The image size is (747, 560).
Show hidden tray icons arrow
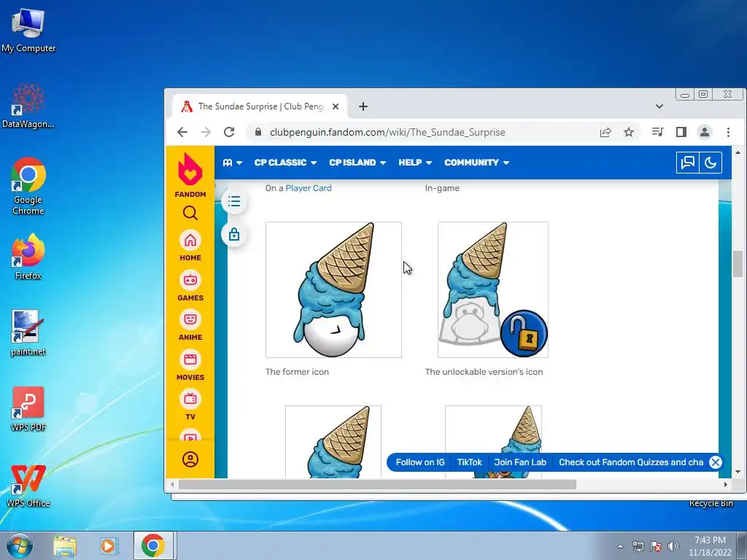pos(620,546)
